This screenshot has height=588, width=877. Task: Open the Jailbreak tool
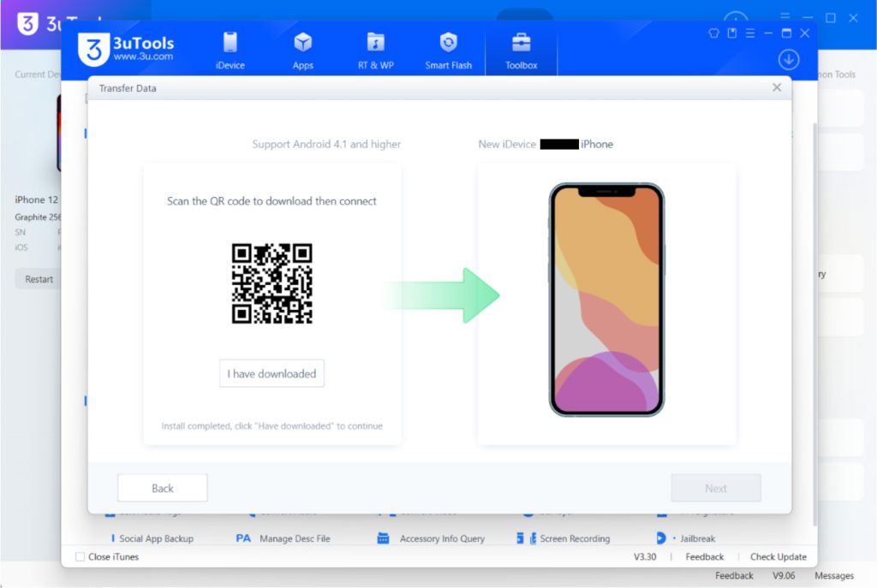(x=686, y=538)
